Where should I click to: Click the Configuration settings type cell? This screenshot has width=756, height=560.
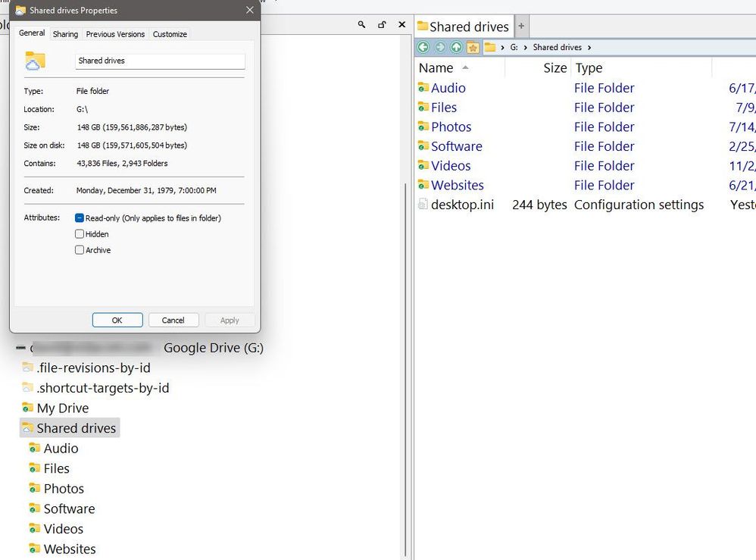[639, 205]
